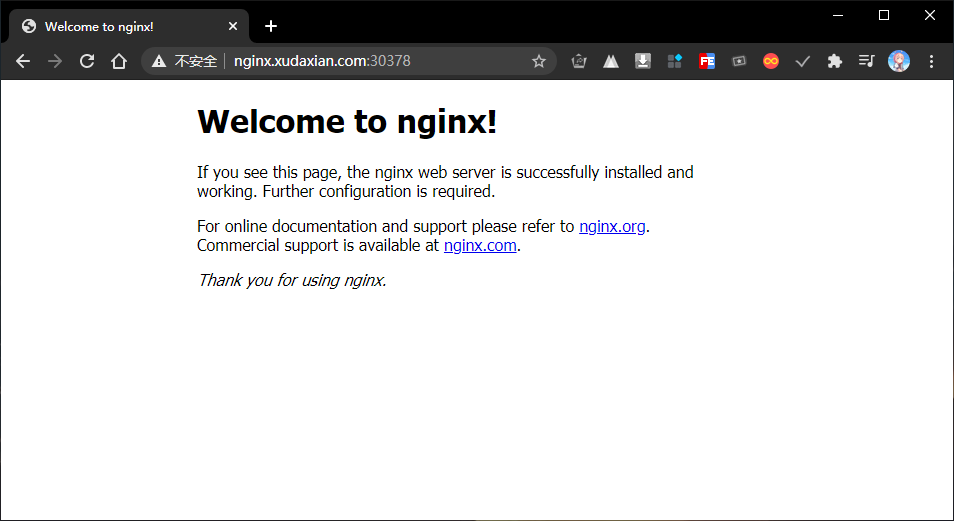
Task: Select the Welcome to nginx! tab
Action: tap(128, 26)
